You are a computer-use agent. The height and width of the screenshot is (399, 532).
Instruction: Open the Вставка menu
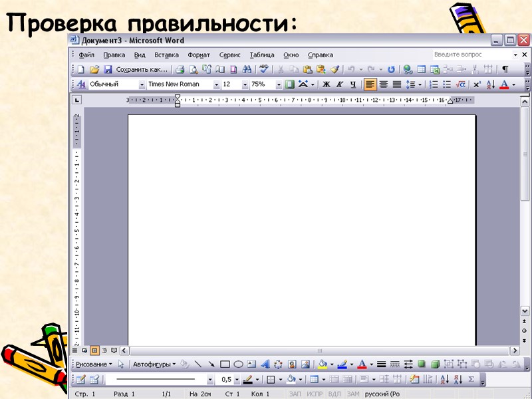click(x=166, y=55)
